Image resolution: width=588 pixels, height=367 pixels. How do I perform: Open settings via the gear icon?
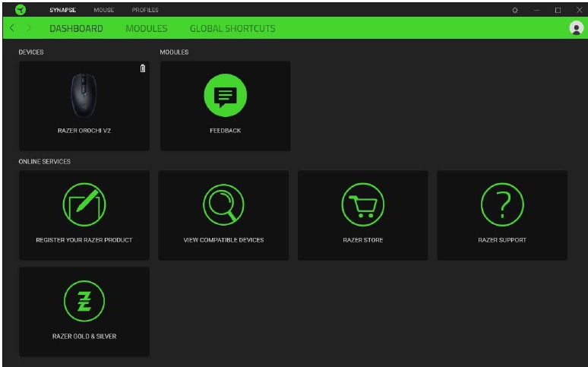[515, 10]
